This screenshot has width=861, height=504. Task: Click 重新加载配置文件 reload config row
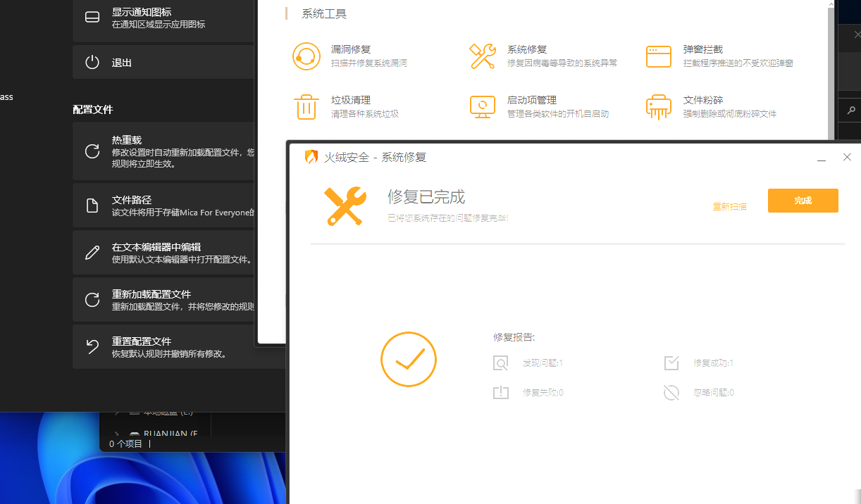point(163,300)
